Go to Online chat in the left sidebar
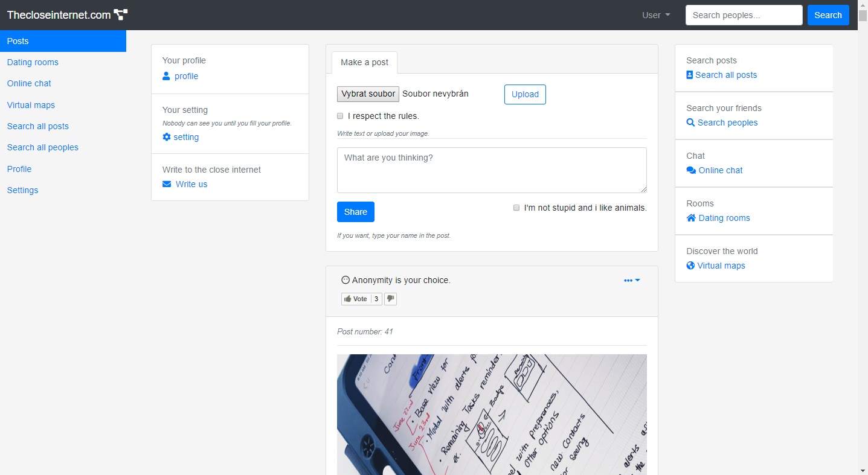The image size is (868, 475). click(29, 83)
